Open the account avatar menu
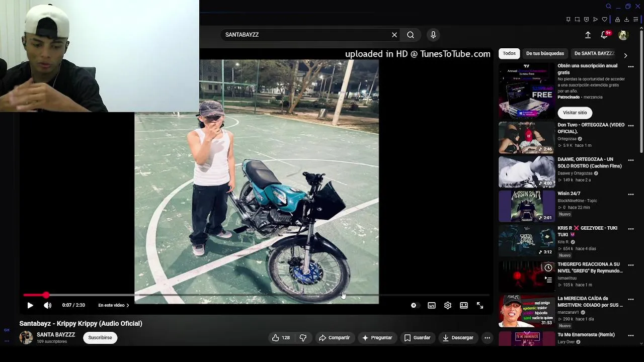This screenshot has width=644, height=362. tap(623, 35)
